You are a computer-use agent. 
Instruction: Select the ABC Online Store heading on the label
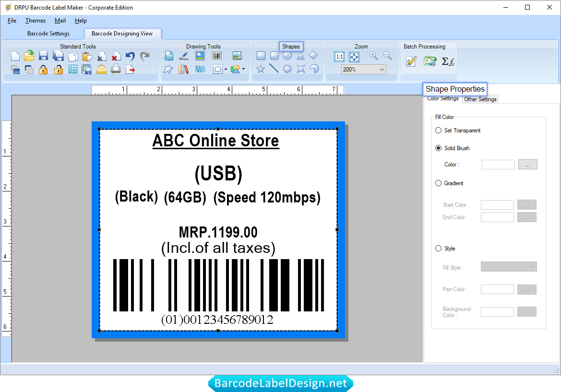(x=216, y=141)
